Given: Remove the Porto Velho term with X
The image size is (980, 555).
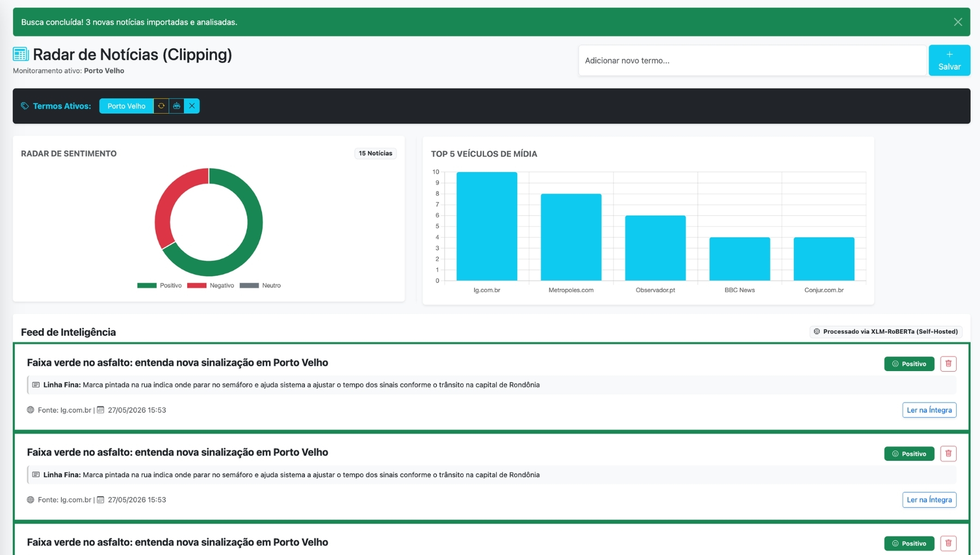Looking at the screenshot, I should click(192, 106).
